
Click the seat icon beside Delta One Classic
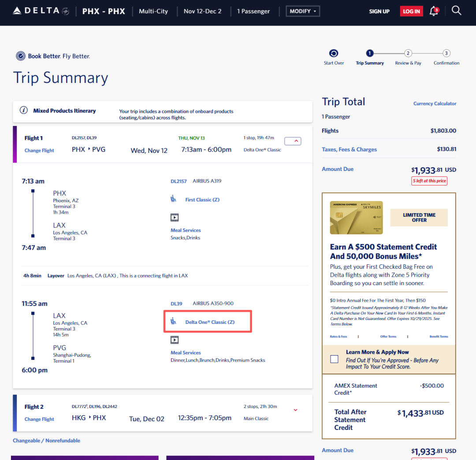tap(174, 322)
